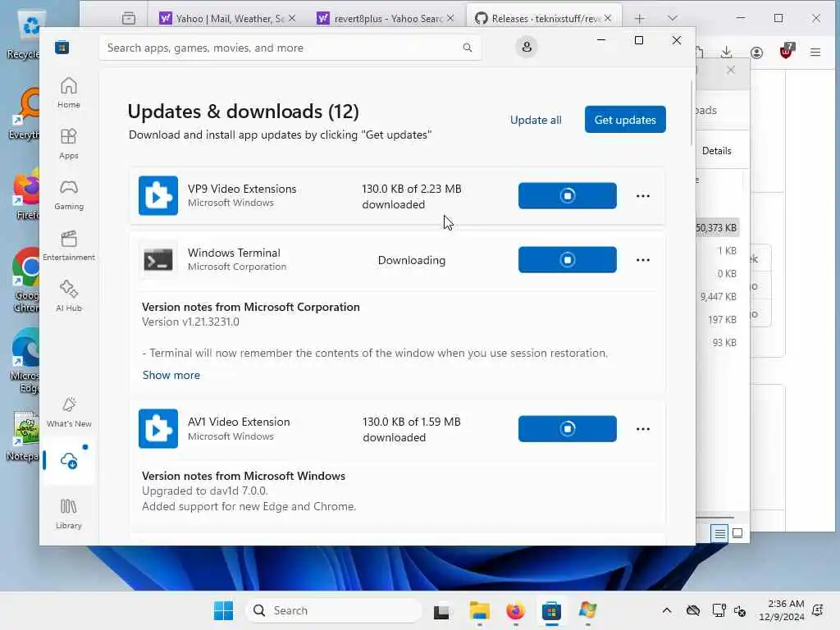Open more options for Windows Terminal

pyautogui.click(x=643, y=260)
